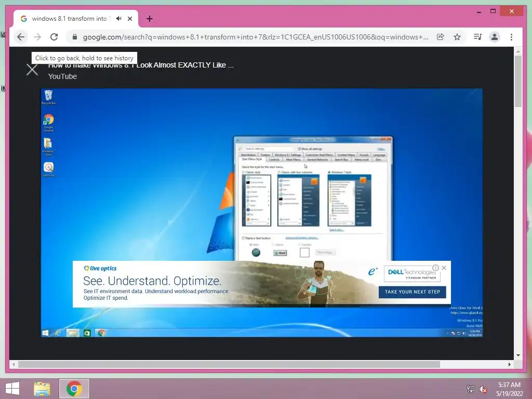The image size is (532, 399).
Task: Open a new tab with plus button
Action: click(x=150, y=19)
